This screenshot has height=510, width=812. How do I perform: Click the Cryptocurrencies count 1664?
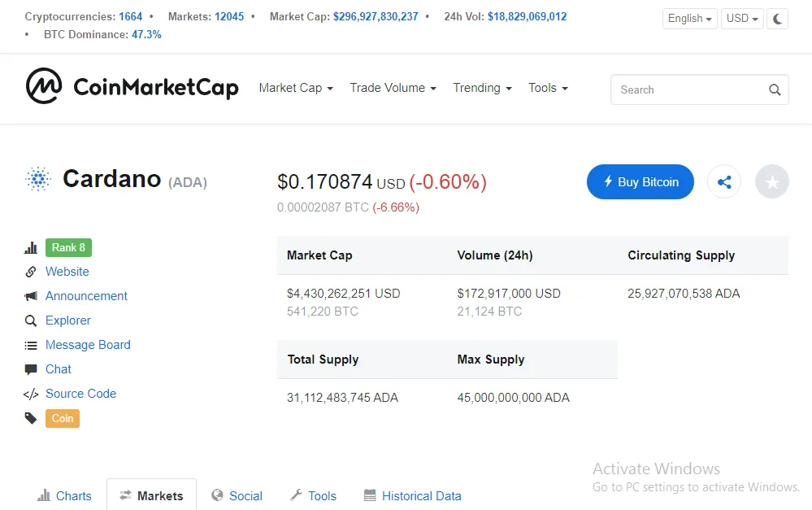(131, 16)
